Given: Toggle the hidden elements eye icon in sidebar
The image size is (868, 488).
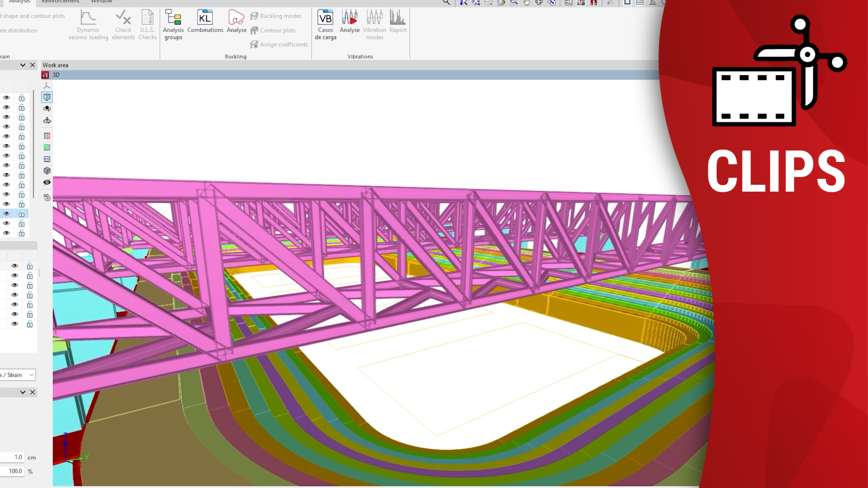Looking at the screenshot, I should point(47,182).
